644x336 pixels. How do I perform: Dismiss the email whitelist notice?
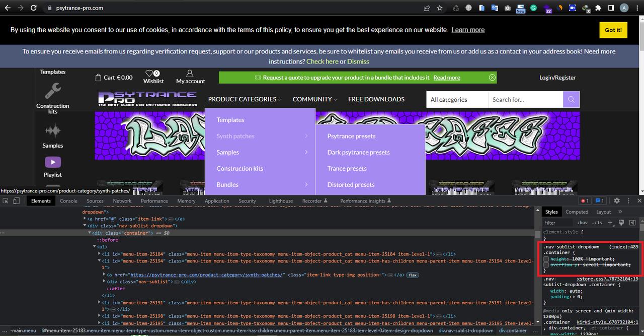pos(358,61)
